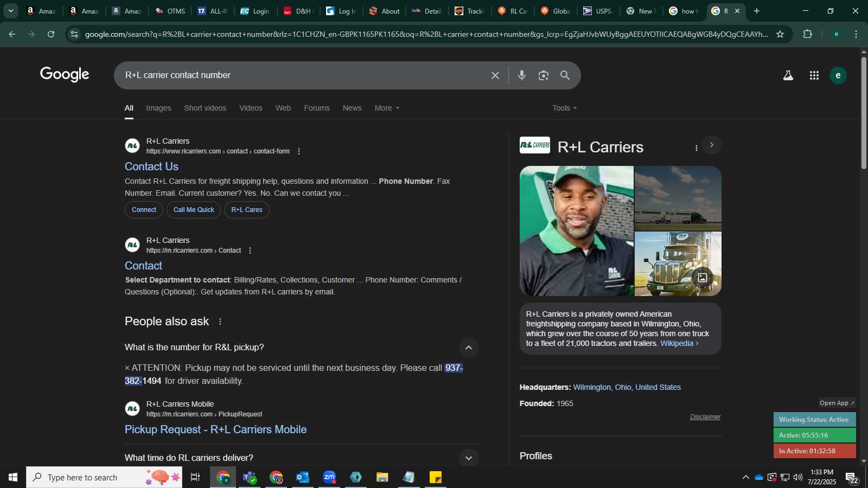
Task: Switch to Web results tab
Action: coord(283,108)
